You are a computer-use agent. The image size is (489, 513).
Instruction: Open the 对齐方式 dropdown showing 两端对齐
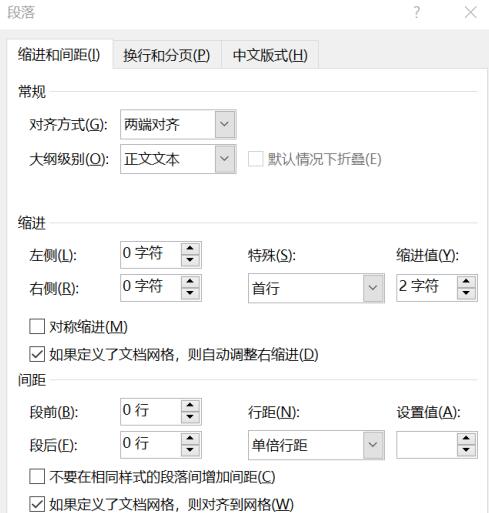click(x=178, y=124)
